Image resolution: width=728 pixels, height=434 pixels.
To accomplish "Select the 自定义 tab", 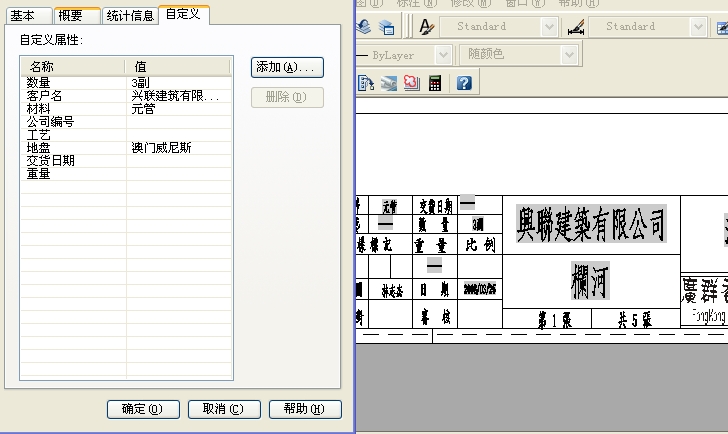I will coord(183,14).
